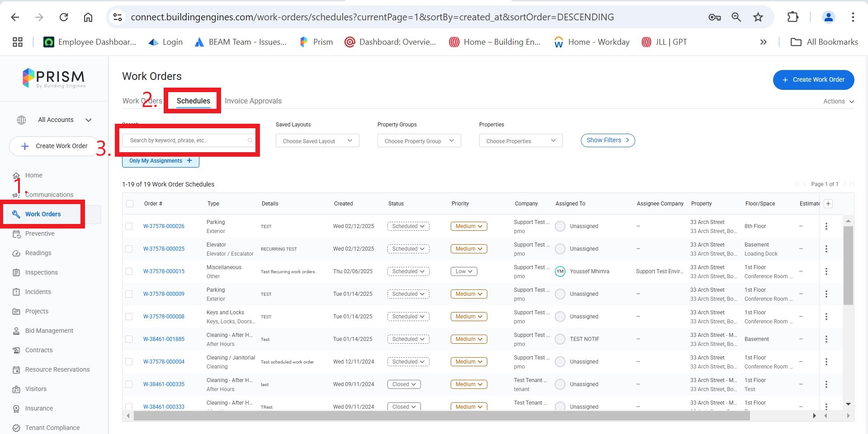Check the box for order W-37578-000026

point(129,226)
